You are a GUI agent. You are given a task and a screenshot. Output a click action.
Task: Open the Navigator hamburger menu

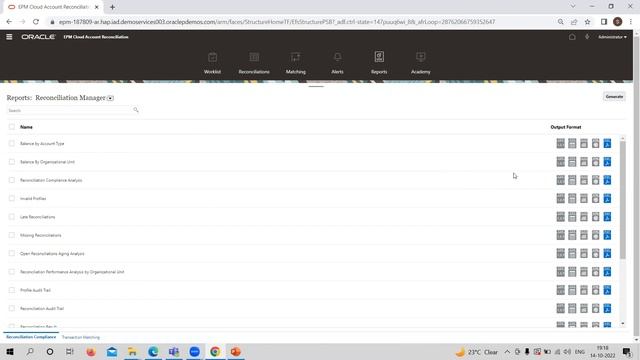[x=9, y=37]
